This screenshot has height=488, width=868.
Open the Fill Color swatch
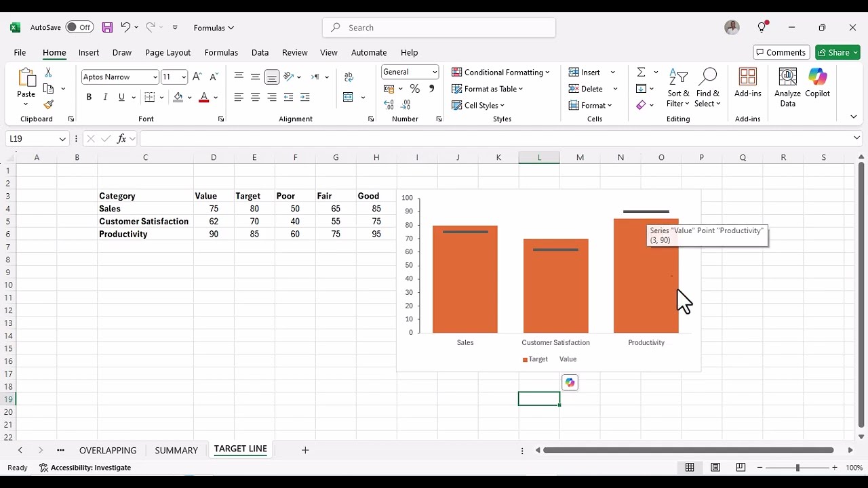click(178, 98)
